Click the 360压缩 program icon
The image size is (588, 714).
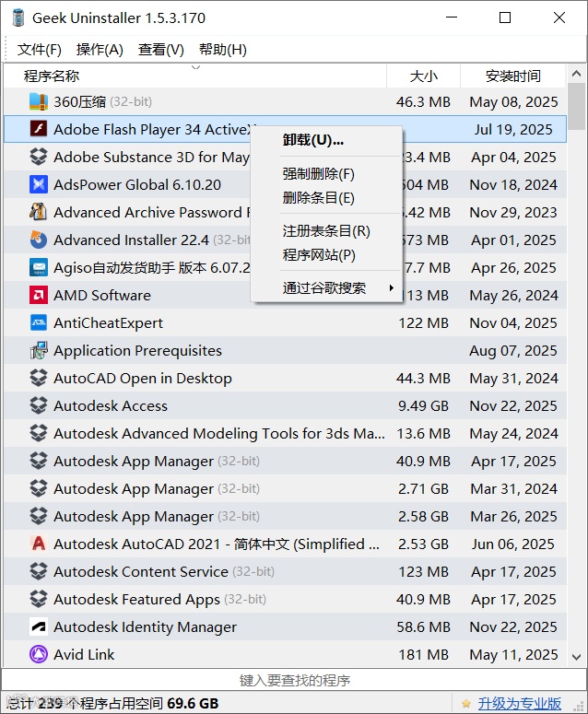[x=39, y=101]
